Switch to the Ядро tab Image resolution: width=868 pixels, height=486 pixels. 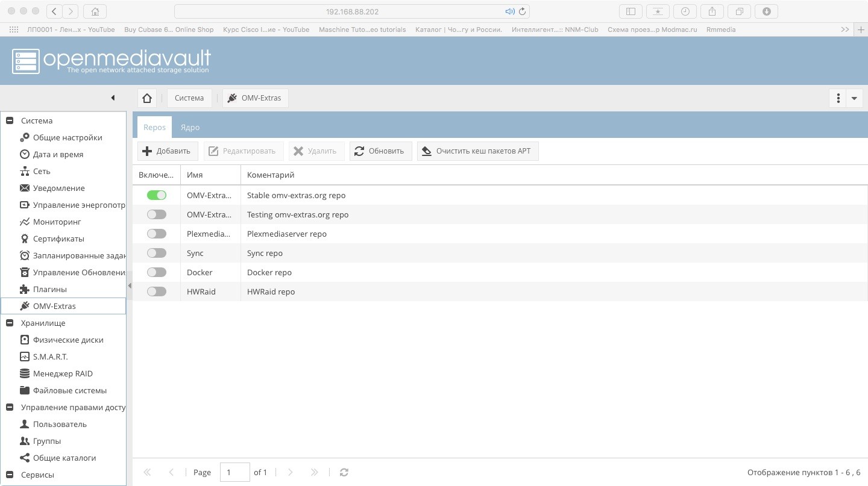(190, 127)
